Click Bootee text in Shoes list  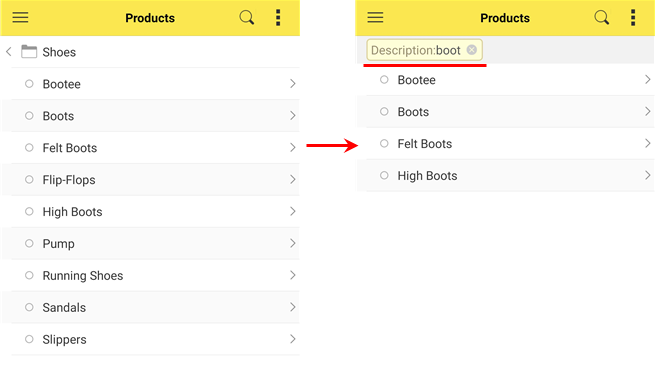61,84
